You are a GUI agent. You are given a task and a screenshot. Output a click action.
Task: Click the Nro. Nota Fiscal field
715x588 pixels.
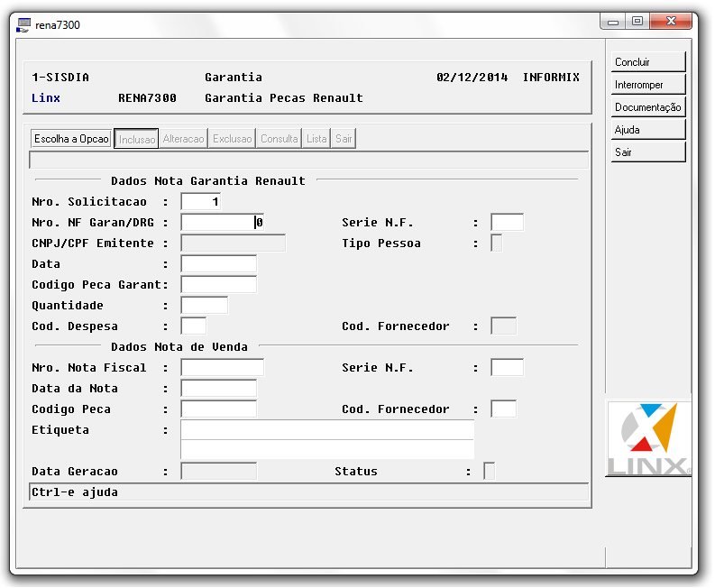222,368
